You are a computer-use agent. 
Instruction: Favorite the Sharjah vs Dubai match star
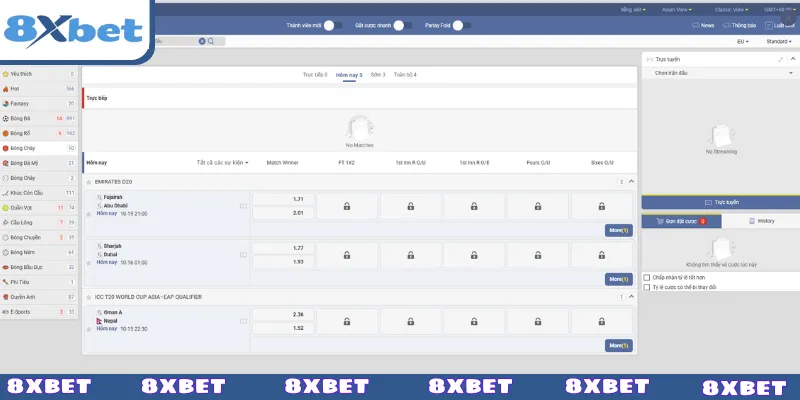[88, 263]
